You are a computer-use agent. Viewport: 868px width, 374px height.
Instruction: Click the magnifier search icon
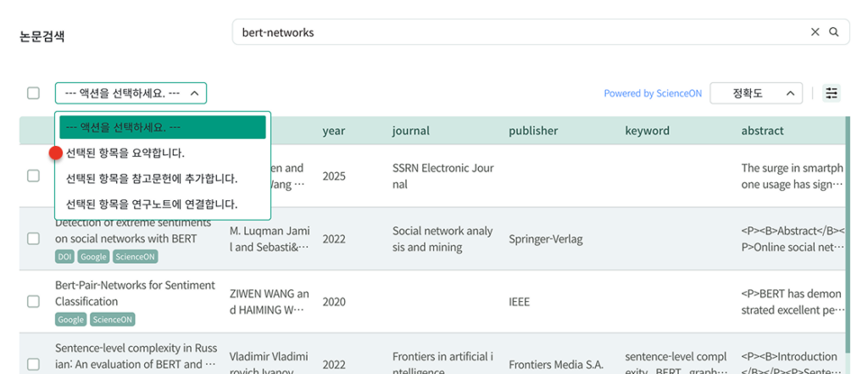[834, 32]
